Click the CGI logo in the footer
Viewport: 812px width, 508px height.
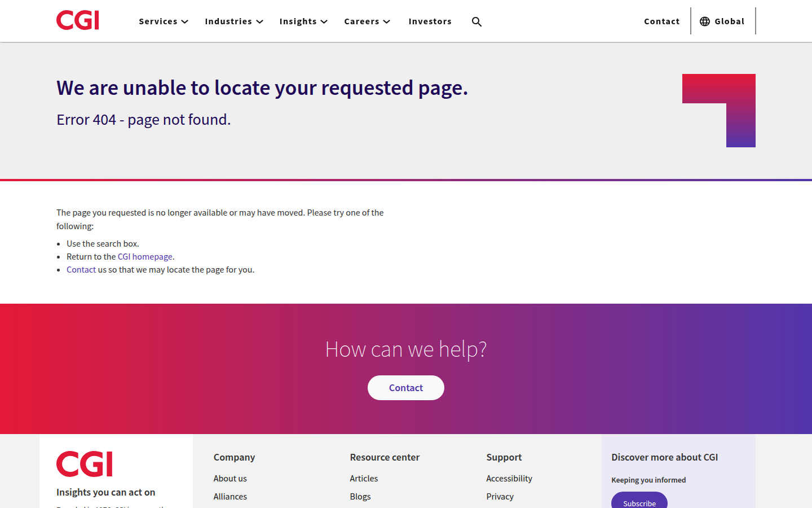click(85, 464)
